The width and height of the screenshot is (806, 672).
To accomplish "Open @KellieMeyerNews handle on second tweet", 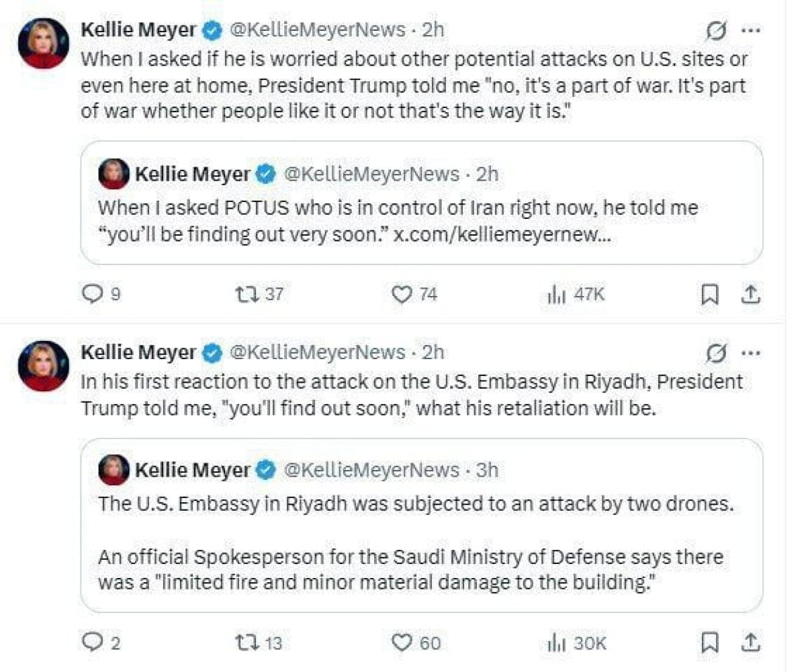I will coord(318,352).
